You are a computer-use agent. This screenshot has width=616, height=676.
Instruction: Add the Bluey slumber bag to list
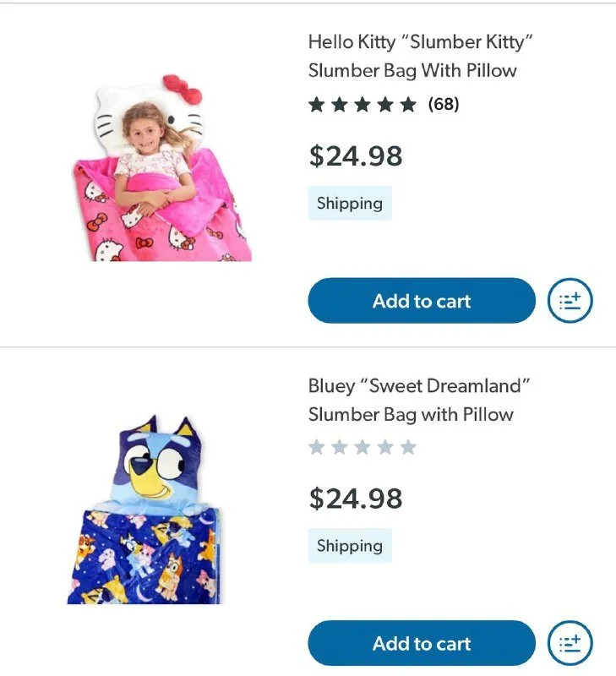(x=570, y=643)
